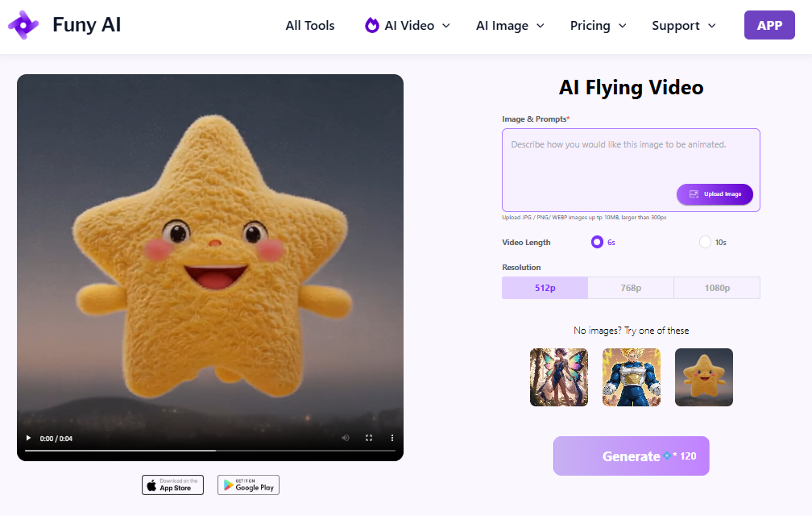Screen dimensions: 812x516
Task: Click the Upload Image button
Action: [x=715, y=194]
